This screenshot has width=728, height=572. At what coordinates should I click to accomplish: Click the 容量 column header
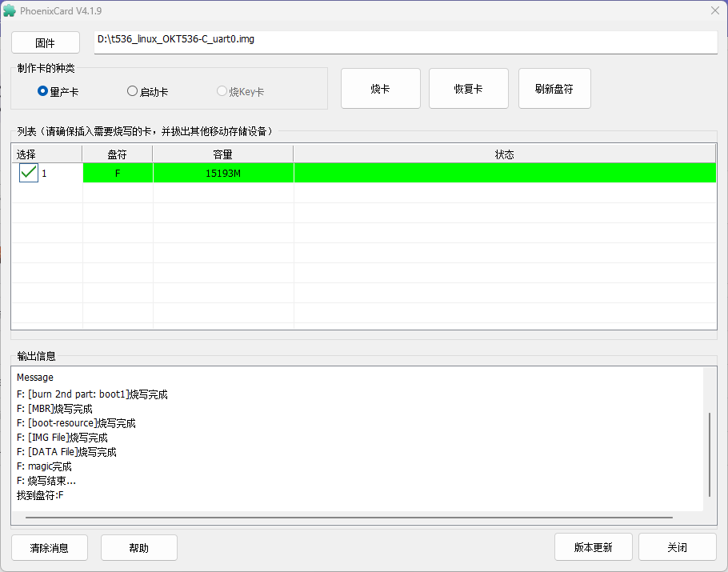pyautogui.click(x=223, y=154)
